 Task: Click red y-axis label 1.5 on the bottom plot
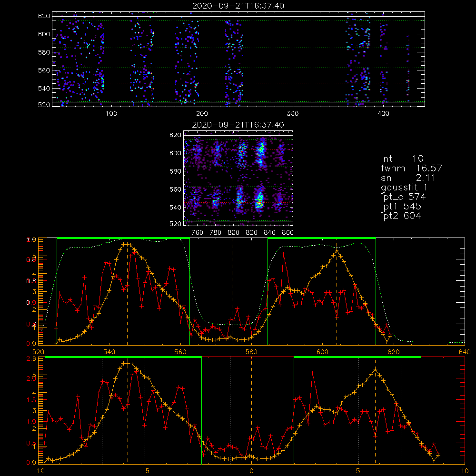coord(31,400)
